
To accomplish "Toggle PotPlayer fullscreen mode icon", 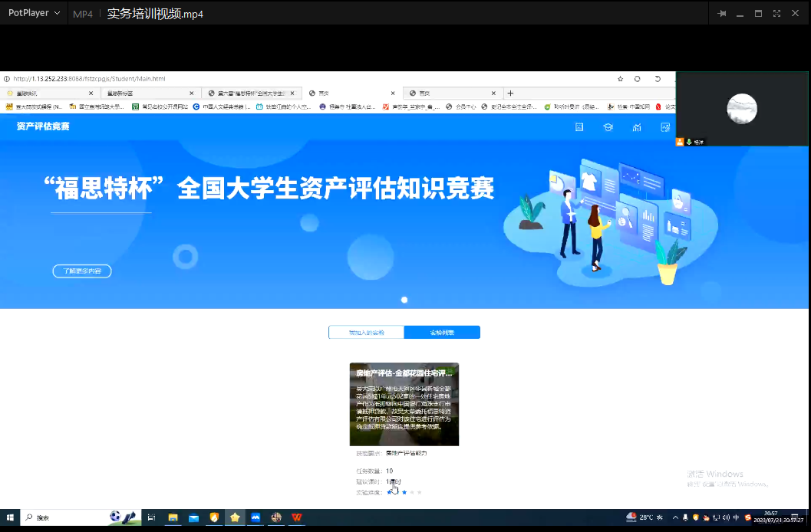I will point(776,14).
